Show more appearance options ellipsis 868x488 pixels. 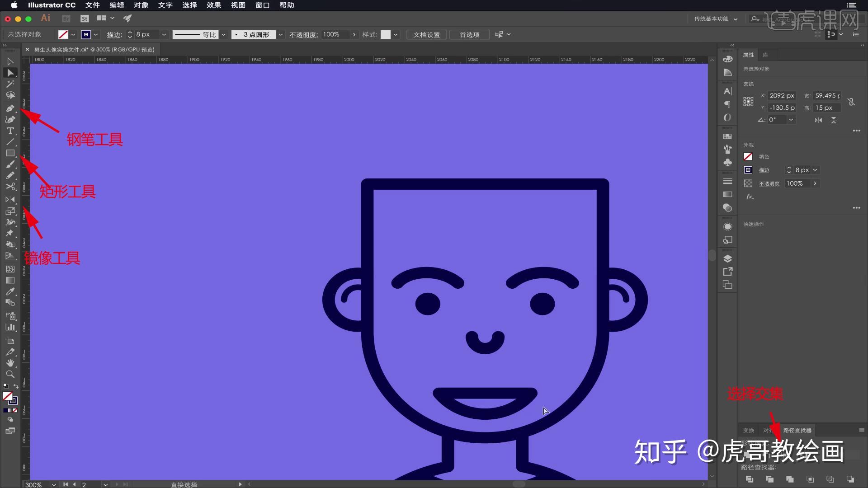tap(856, 208)
